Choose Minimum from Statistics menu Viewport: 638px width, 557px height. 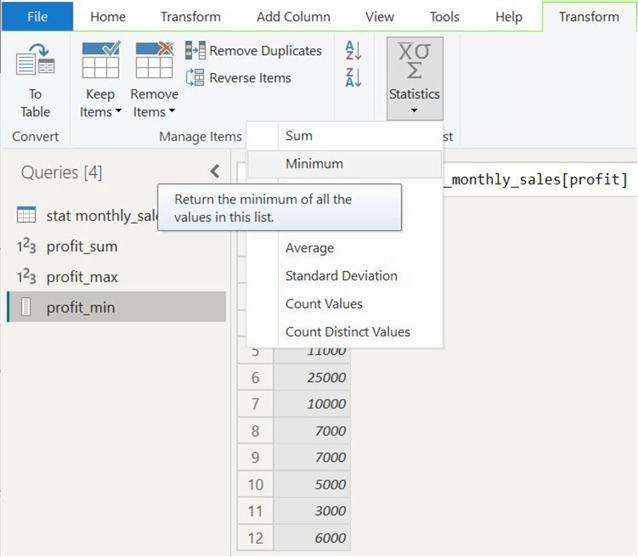pos(314,164)
